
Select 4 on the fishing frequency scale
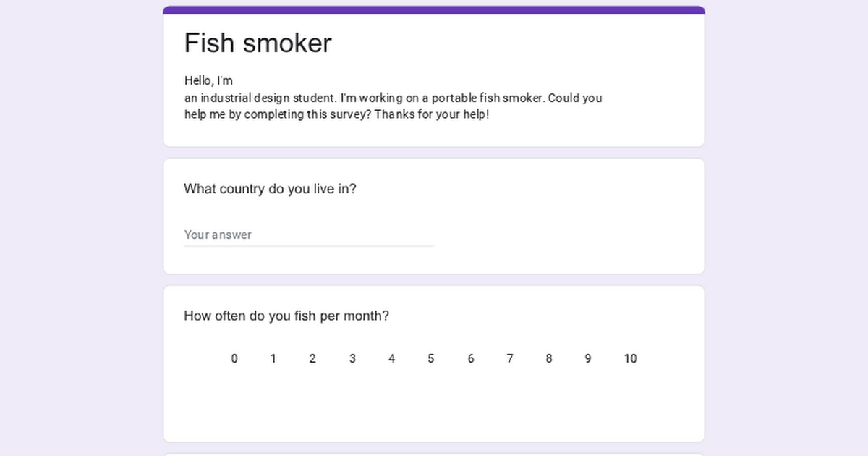point(391,359)
